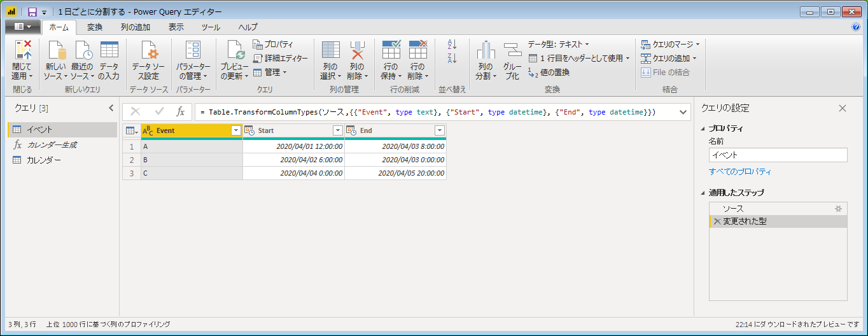
Task: Click プレビューの更新 icon
Action: pyautogui.click(x=235, y=50)
